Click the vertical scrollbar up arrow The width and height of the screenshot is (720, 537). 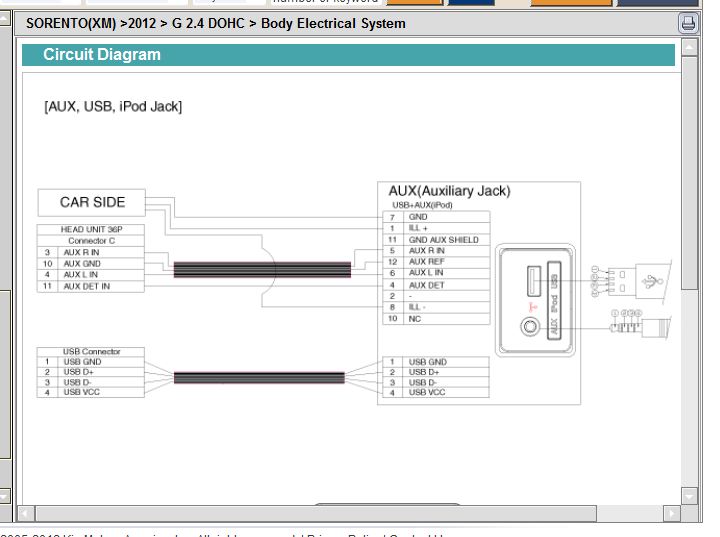(689, 48)
